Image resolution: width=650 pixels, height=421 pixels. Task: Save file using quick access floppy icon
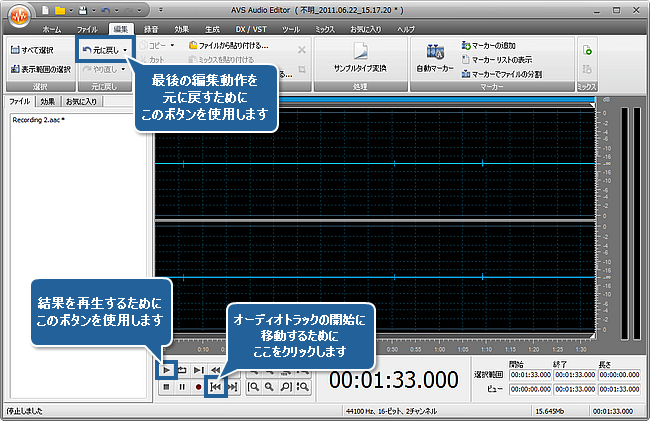coord(83,10)
